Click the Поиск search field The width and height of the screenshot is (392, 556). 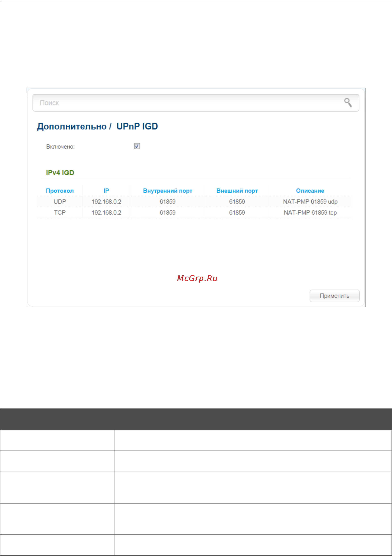pyautogui.click(x=196, y=103)
